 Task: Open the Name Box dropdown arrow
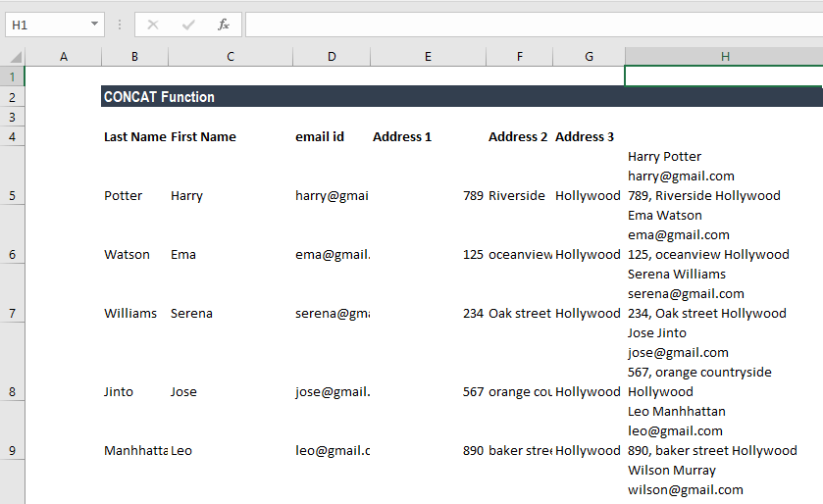tap(94, 25)
